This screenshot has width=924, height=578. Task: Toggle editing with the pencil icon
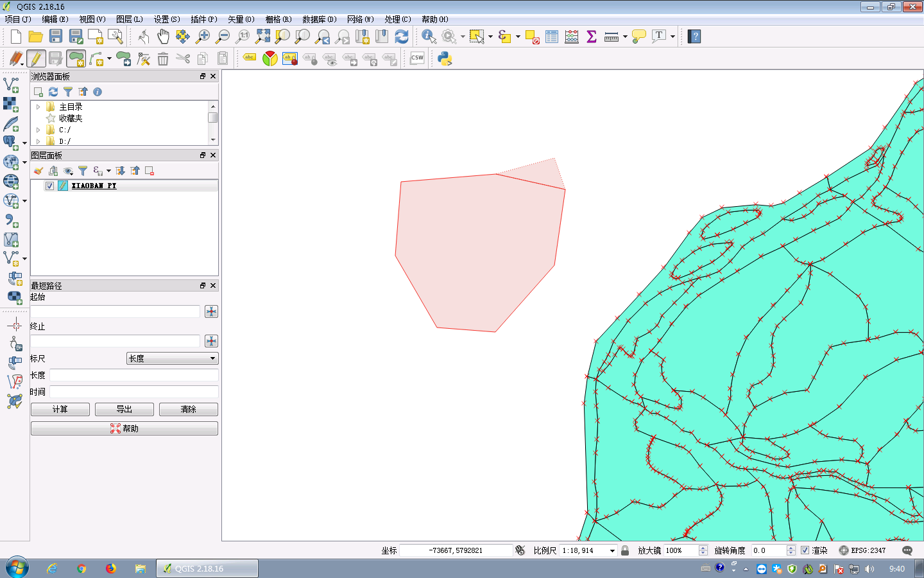click(x=36, y=59)
